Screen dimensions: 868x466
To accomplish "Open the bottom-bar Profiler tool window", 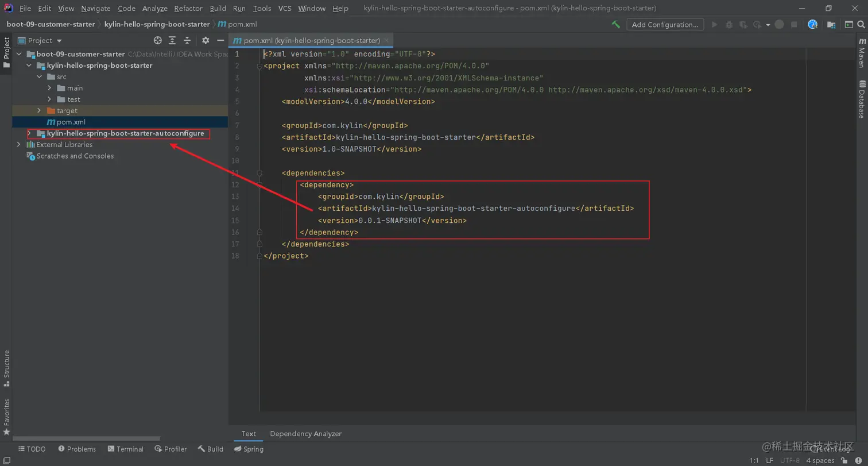I will [170, 449].
